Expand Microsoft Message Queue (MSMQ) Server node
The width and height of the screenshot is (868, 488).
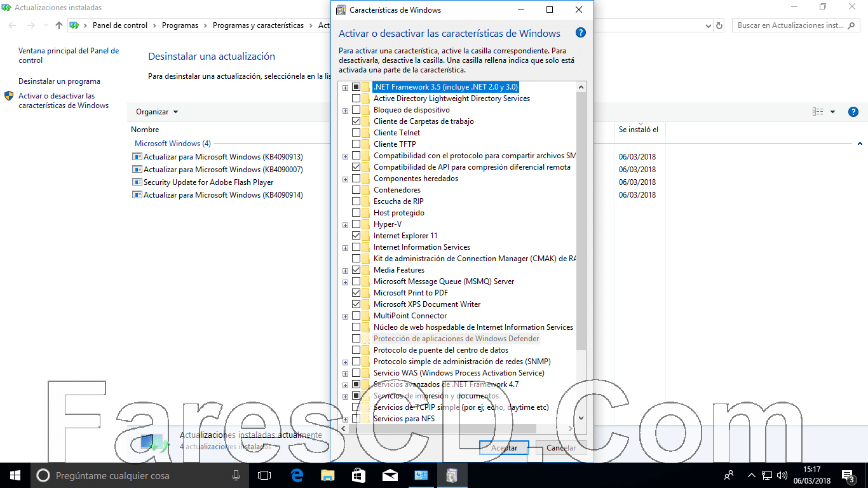point(345,281)
